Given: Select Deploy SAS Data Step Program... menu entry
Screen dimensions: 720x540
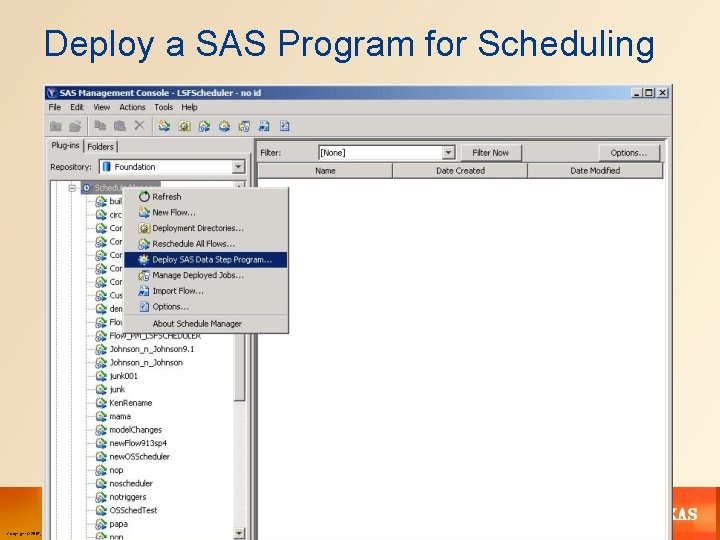Looking at the screenshot, I should (x=206, y=259).
